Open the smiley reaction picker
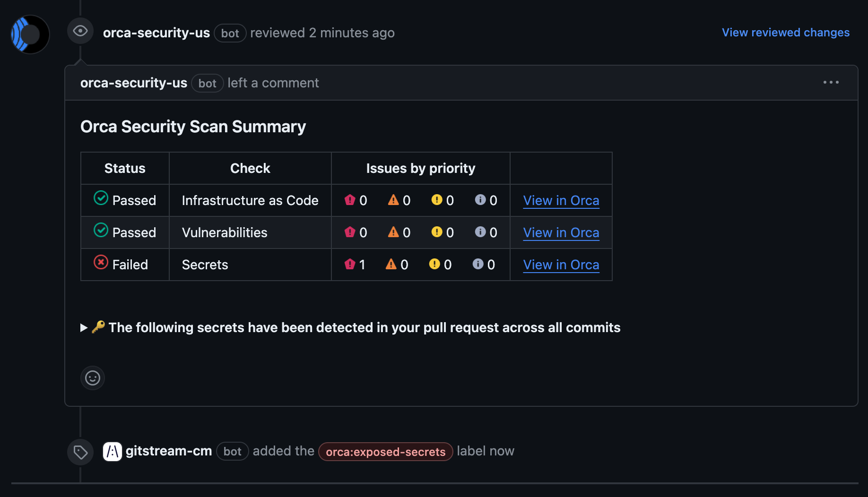The height and width of the screenshot is (497, 868). (x=92, y=378)
